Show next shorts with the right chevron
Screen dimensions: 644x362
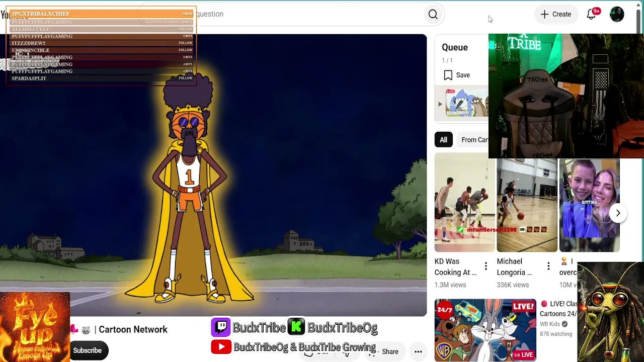(618, 213)
